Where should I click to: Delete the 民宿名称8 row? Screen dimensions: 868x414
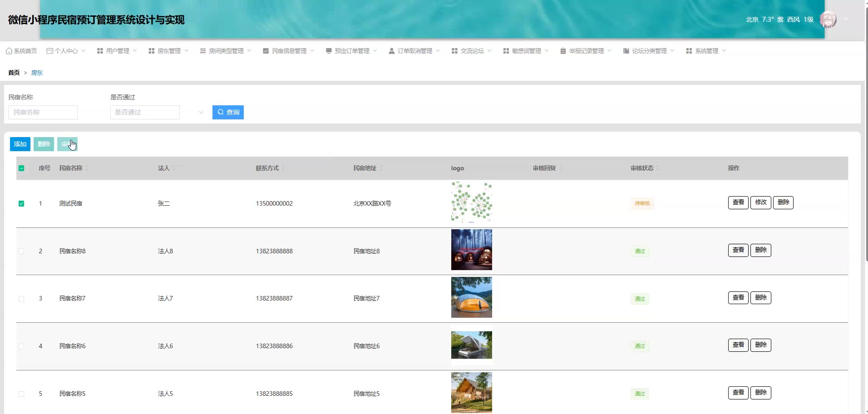click(x=761, y=250)
